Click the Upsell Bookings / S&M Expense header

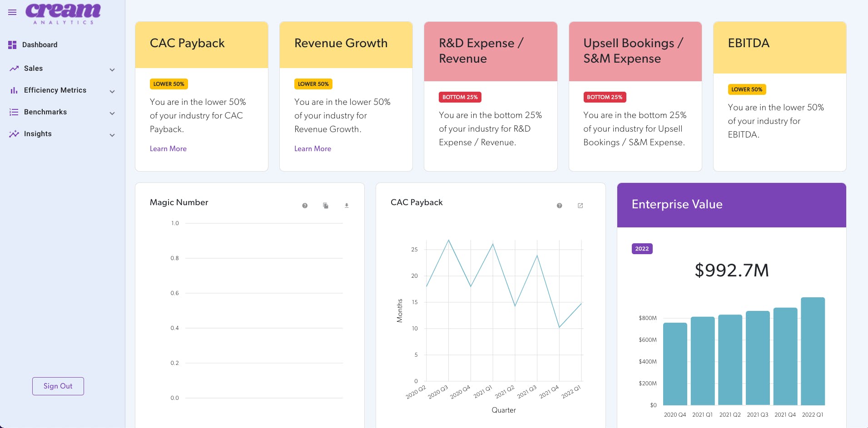point(635,51)
